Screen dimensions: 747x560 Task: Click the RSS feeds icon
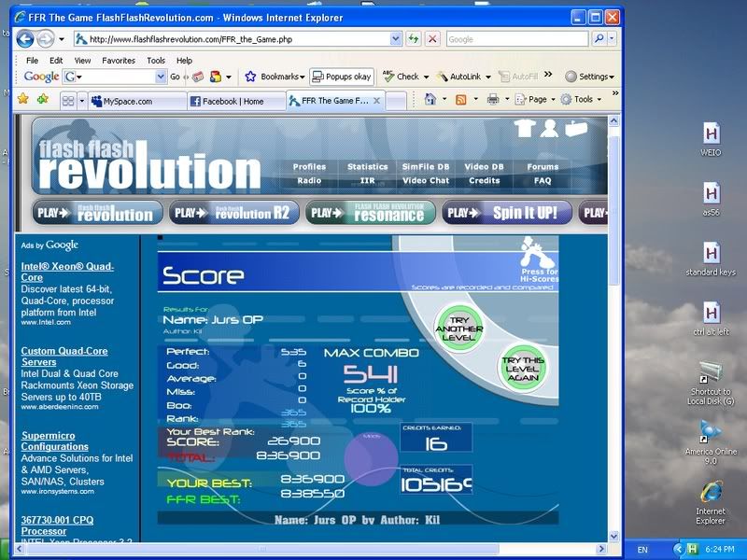460,100
